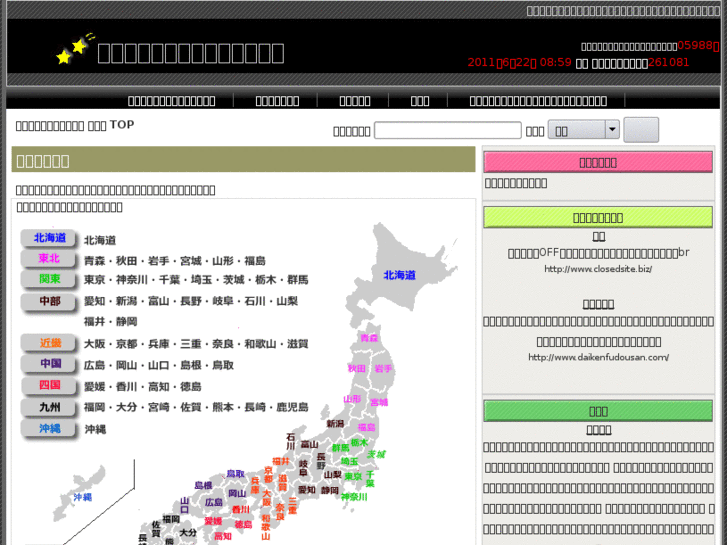The width and height of the screenshot is (727, 545).
Task: Click the 島根 label on the map
Action: tap(203, 485)
